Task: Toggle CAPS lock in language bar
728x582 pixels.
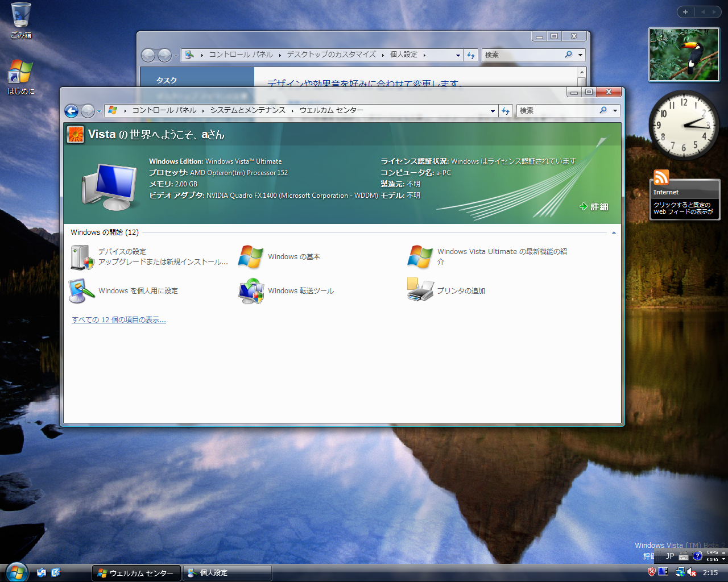Action: [x=712, y=552]
